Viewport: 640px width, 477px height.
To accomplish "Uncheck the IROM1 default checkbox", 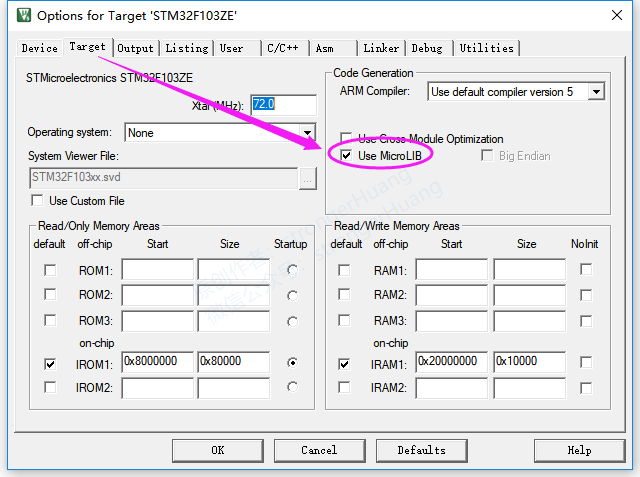I will (x=50, y=364).
